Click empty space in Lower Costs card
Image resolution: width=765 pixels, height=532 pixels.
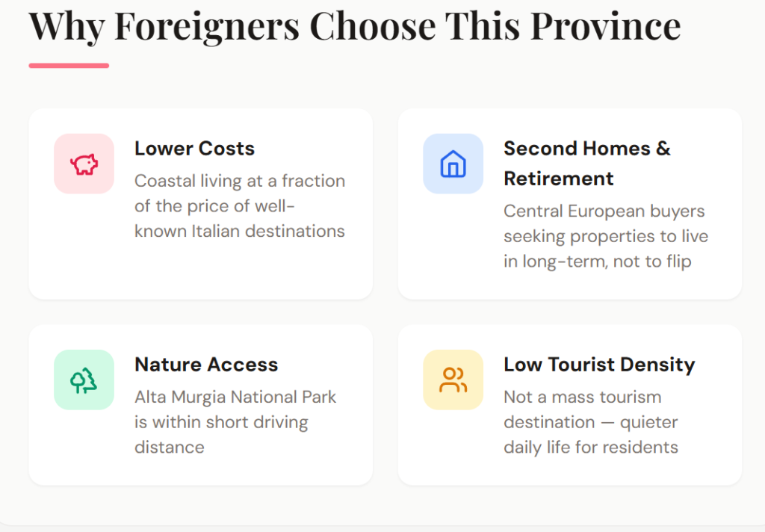(x=224, y=273)
